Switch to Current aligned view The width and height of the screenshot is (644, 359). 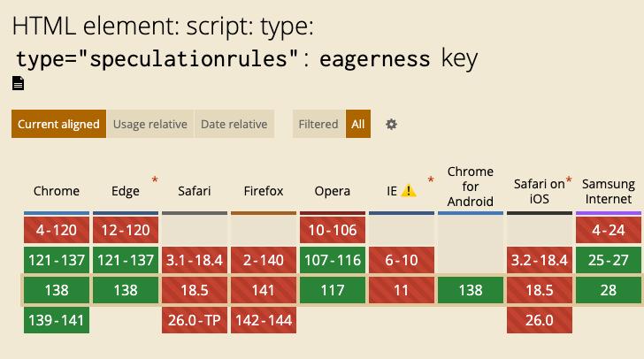click(58, 125)
